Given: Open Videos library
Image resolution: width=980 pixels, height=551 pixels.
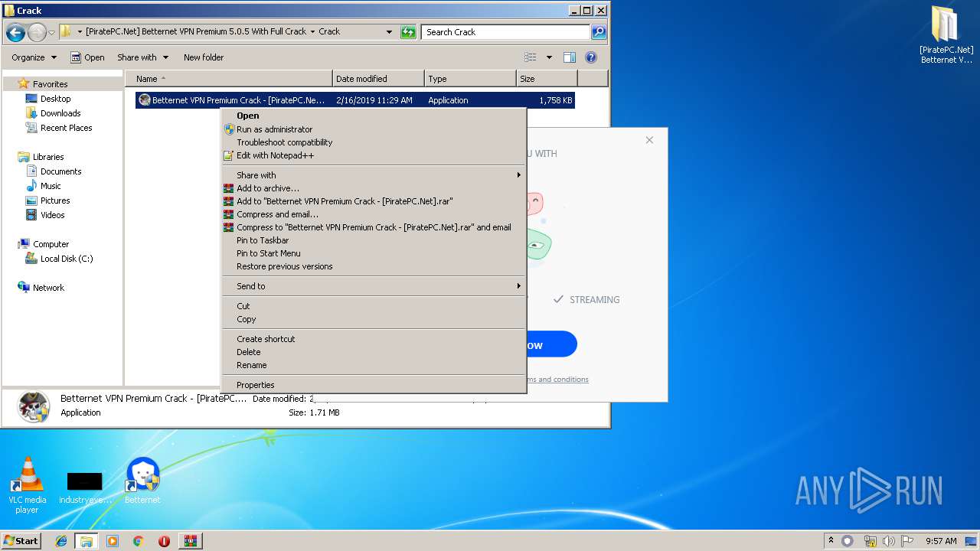Looking at the screenshot, I should coord(52,215).
